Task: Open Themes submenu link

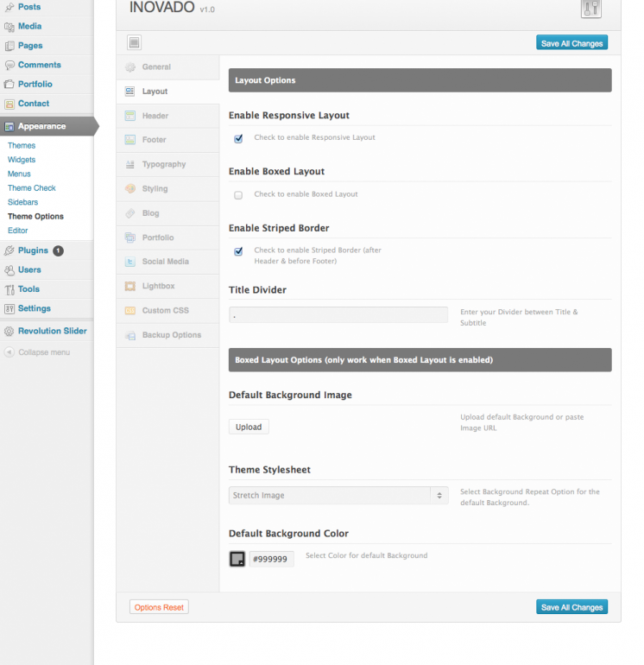Action: click(22, 145)
